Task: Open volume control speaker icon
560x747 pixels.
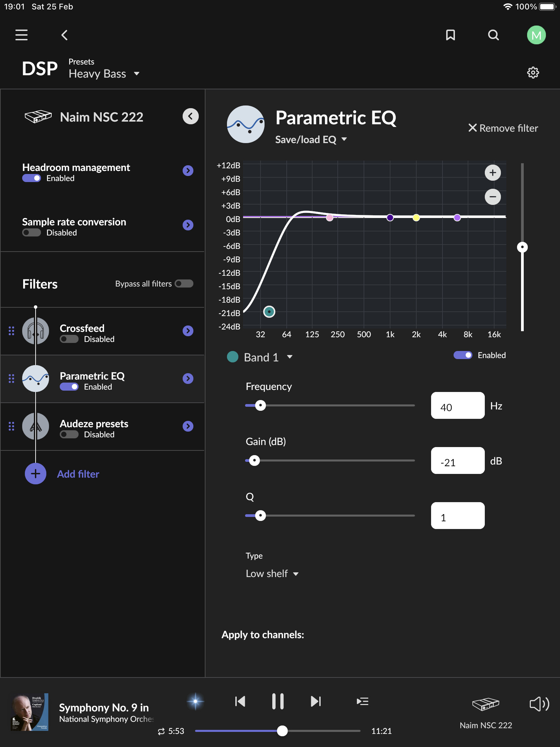Action: (x=539, y=704)
